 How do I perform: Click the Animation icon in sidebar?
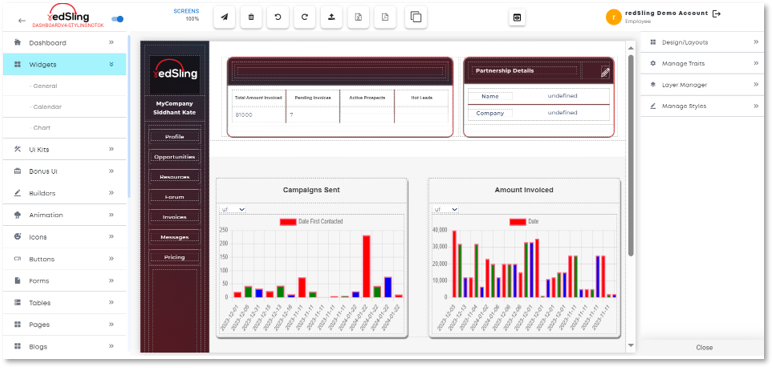pos(18,215)
